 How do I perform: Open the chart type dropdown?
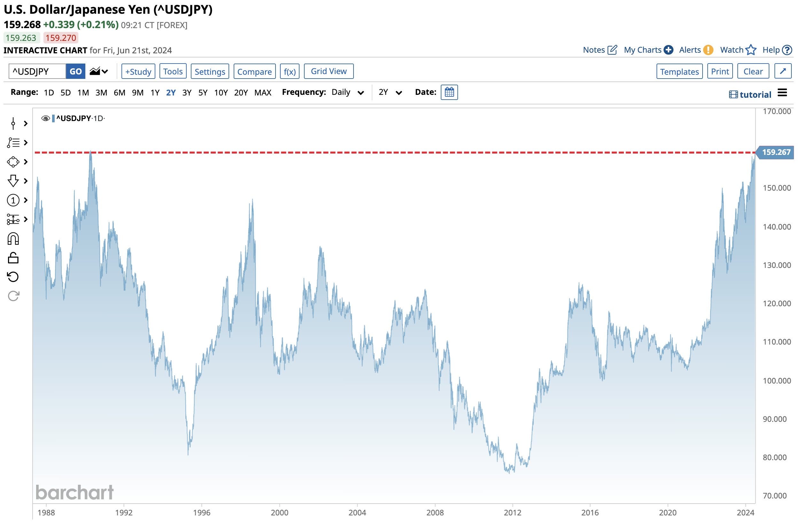pos(99,71)
